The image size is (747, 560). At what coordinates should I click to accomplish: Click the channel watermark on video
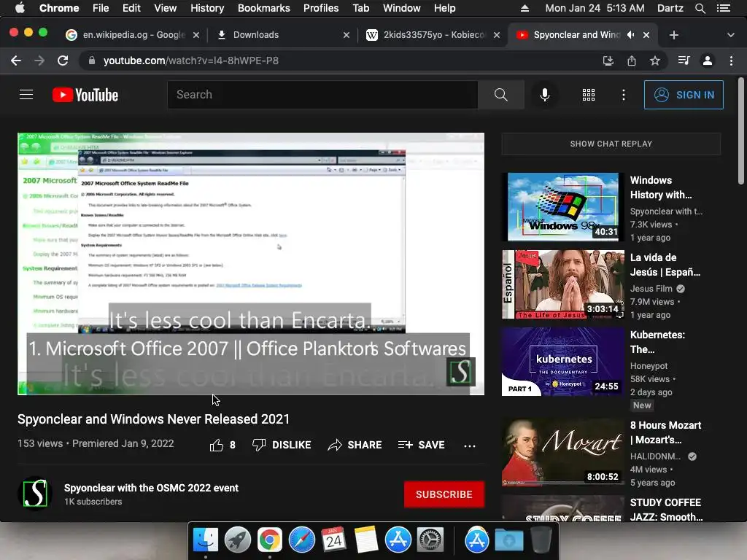(460, 371)
